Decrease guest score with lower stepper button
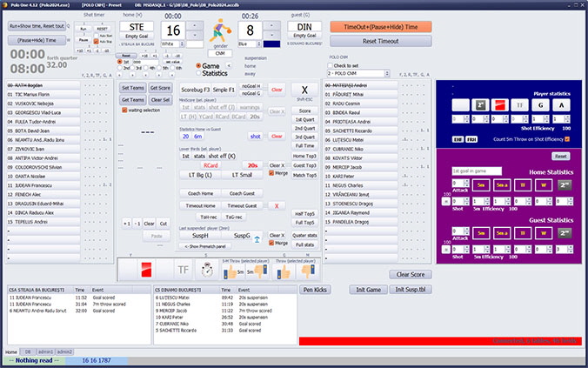Screen dimensions: 588x368 (x=272, y=35)
